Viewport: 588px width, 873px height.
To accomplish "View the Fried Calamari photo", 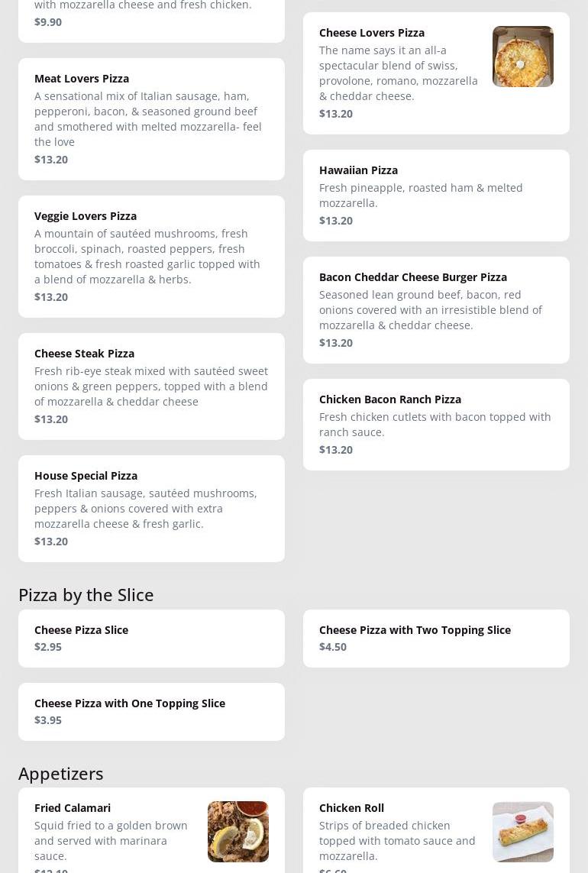I will 237,831.
